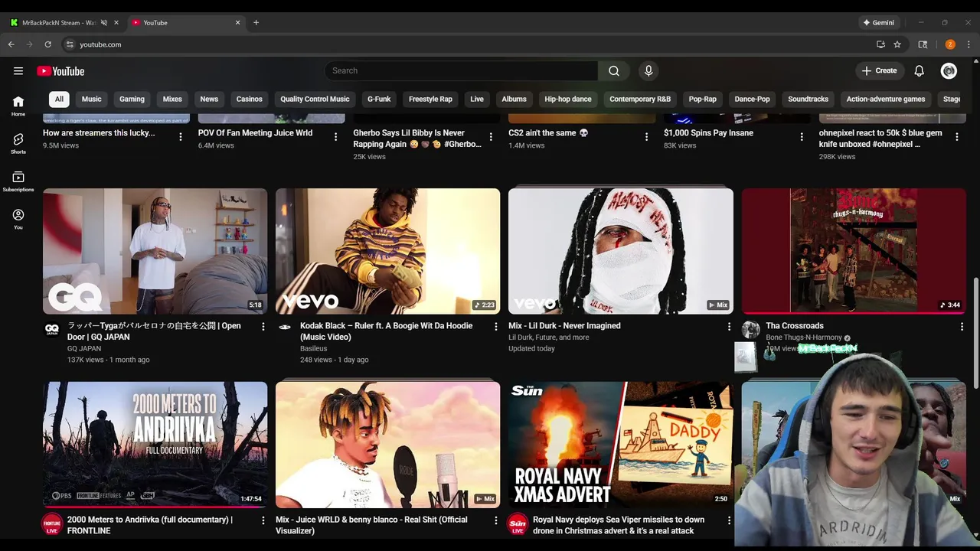Open the You section in sidebar

click(18, 219)
